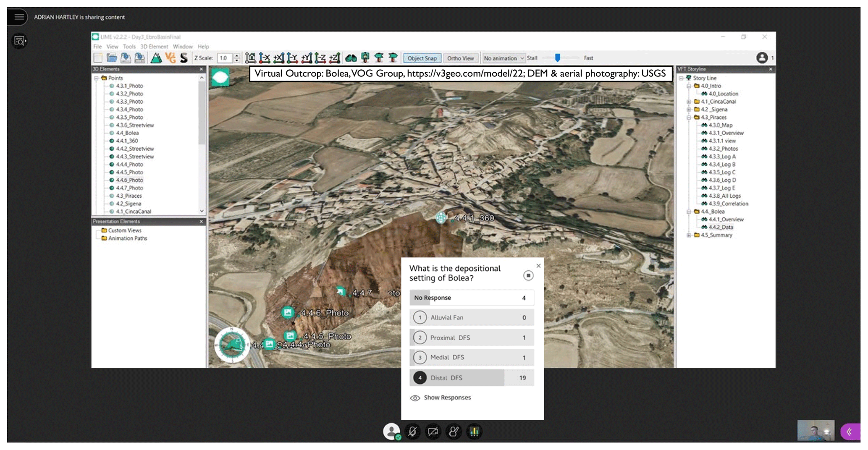Adjust the Stall to Fast speed slider
This screenshot has height=450, width=868.
[557, 58]
